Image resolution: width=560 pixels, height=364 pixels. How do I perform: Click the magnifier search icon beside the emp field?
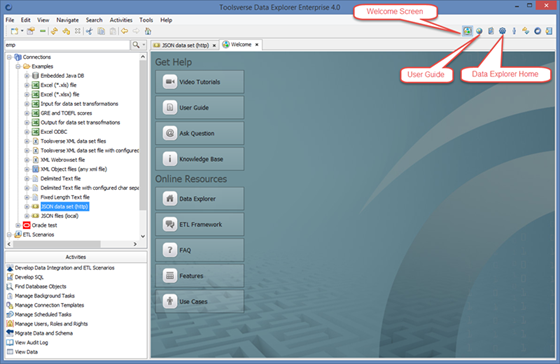(x=136, y=45)
